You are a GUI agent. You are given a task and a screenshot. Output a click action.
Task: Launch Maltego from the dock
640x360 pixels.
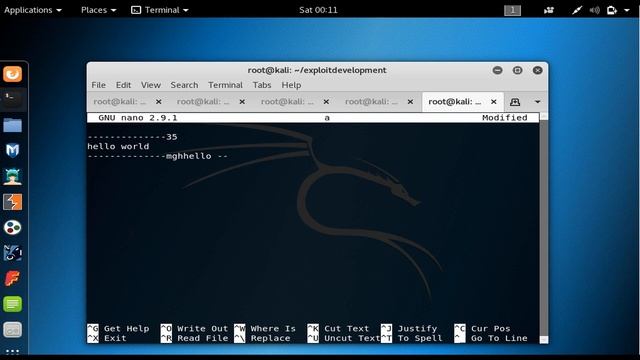pyautogui.click(x=13, y=227)
